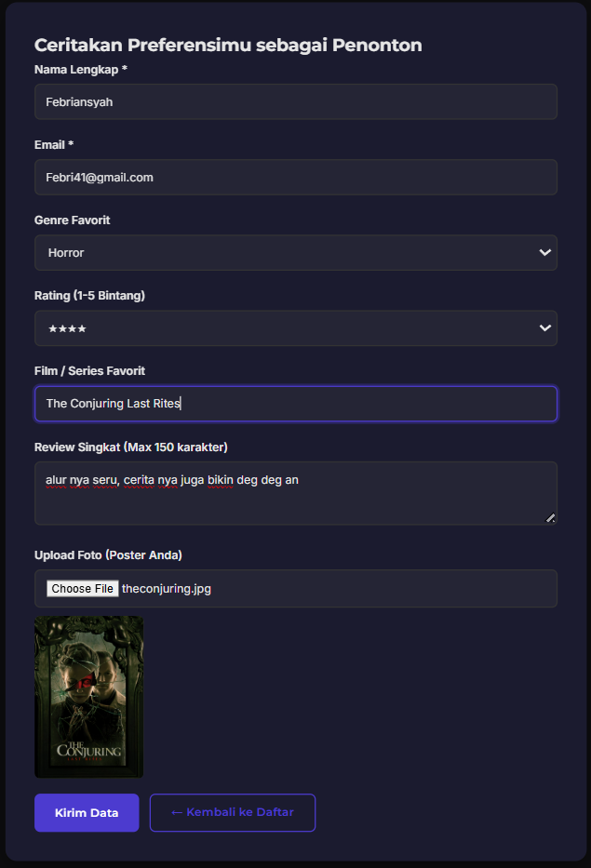Click the theconjuring.jpg file name text

coord(167,589)
